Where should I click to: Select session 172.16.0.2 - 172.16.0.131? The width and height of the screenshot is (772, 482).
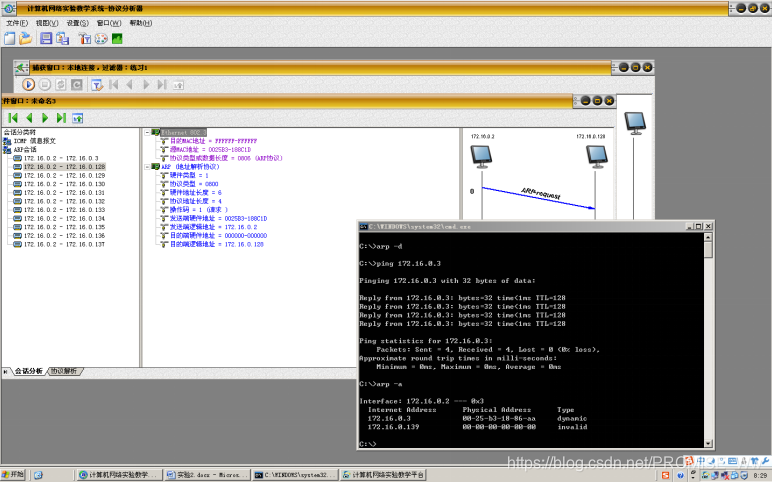64,193
